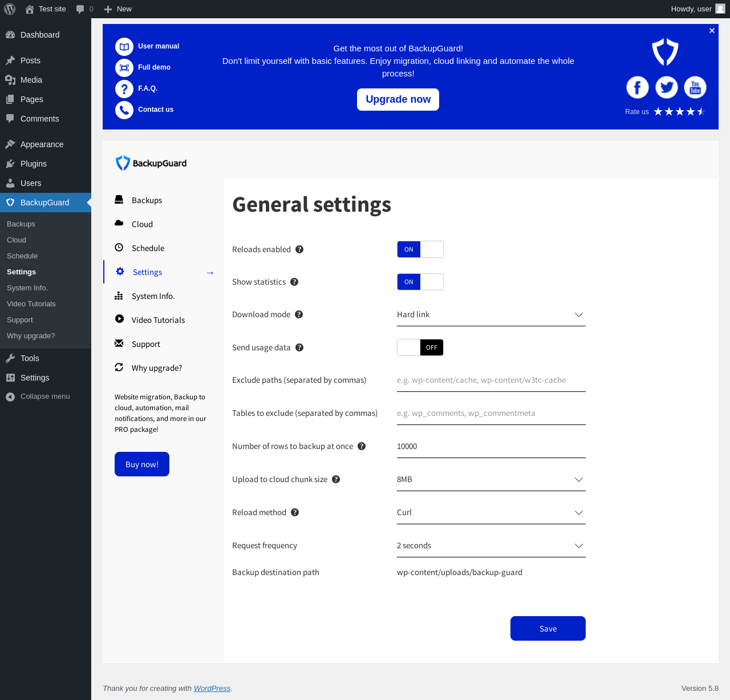
Task: Open the User manual link
Action: coord(159,46)
